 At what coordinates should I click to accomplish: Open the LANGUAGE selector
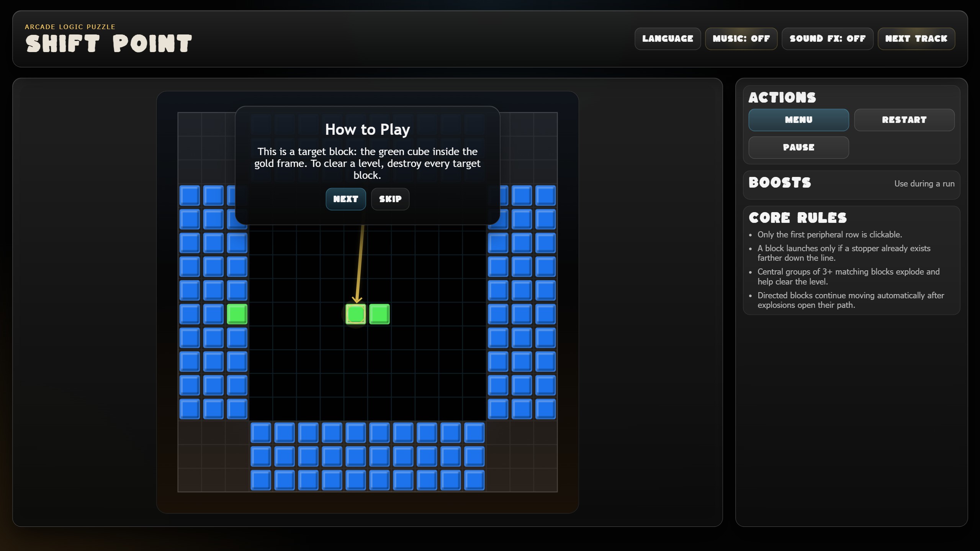[668, 39]
